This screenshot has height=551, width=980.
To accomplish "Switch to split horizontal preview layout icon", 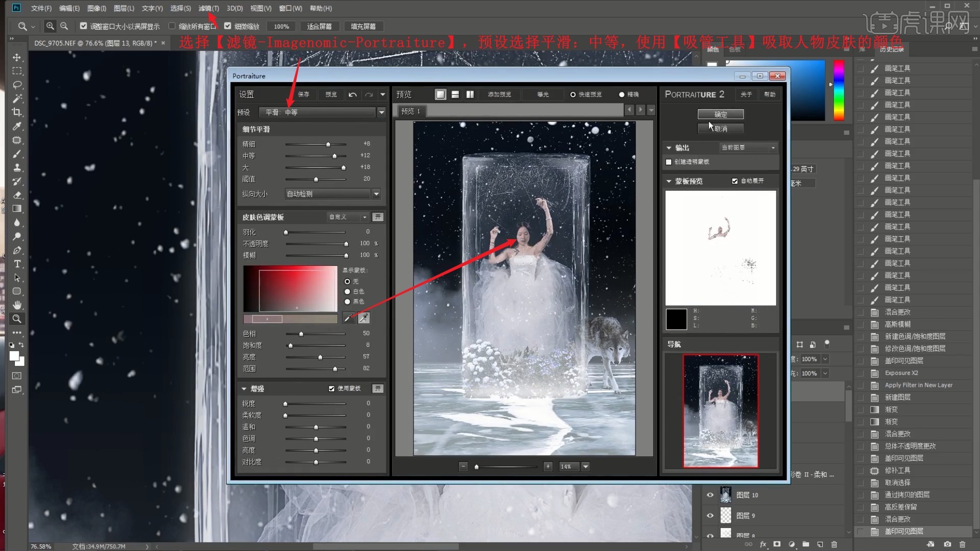I will (x=455, y=94).
